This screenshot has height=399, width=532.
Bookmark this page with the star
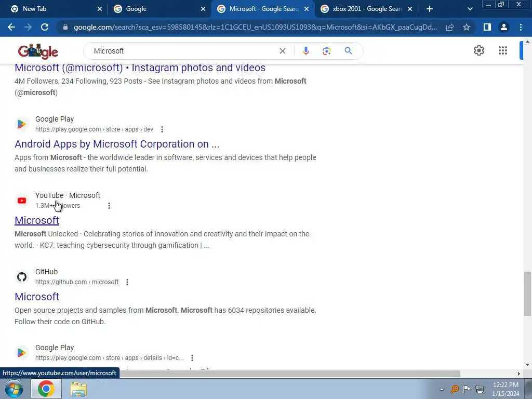(x=467, y=27)
